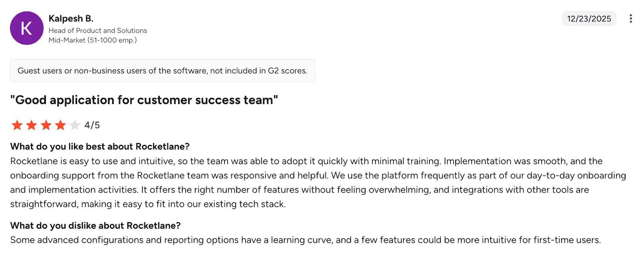Click the first orange rating star
Image resolution: width=644 pixels, height=256 pixels.
[x=17, y=125]
